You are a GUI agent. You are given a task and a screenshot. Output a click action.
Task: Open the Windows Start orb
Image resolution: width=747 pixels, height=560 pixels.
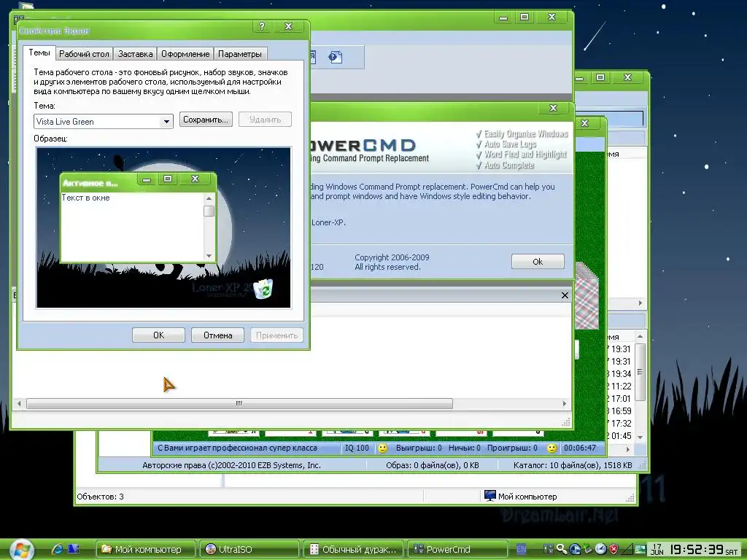point(21,550)
